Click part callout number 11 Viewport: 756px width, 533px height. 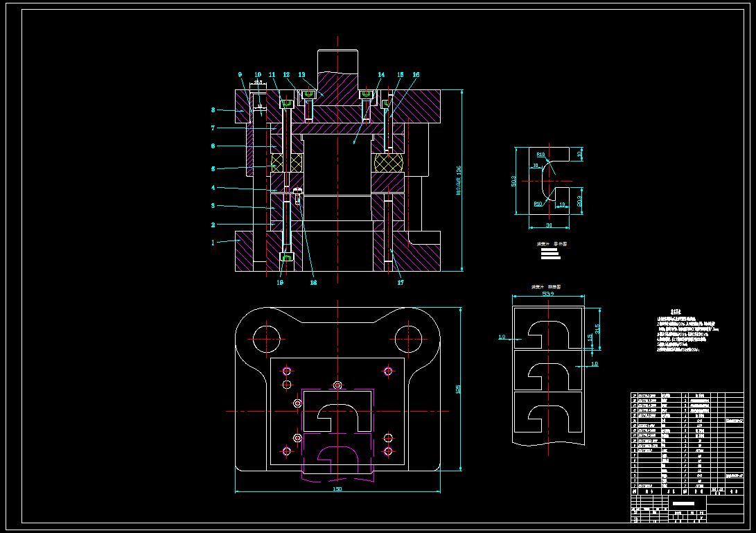272,75
